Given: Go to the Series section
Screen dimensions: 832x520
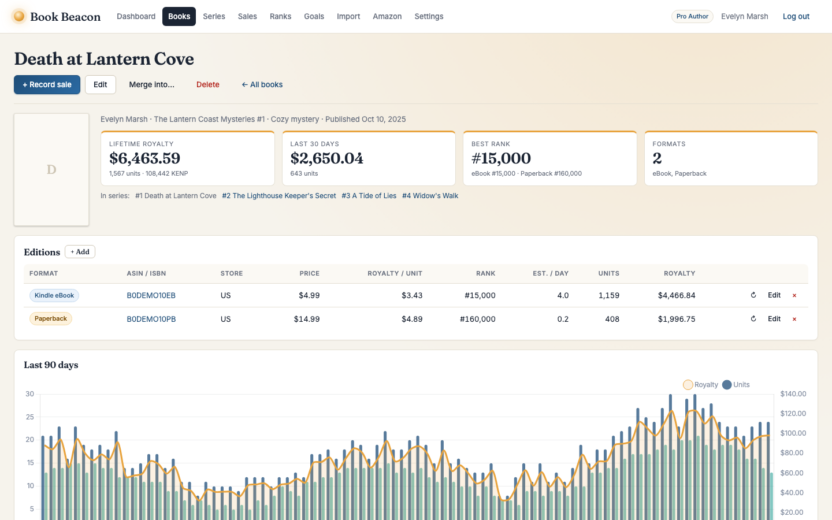Looking at the screenshot, I should [214, 16].
